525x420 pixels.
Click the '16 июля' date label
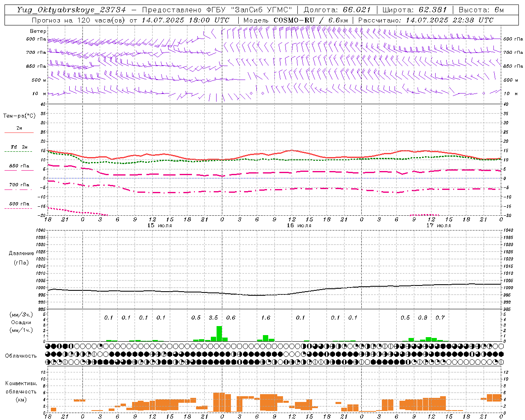click(299, 226)
